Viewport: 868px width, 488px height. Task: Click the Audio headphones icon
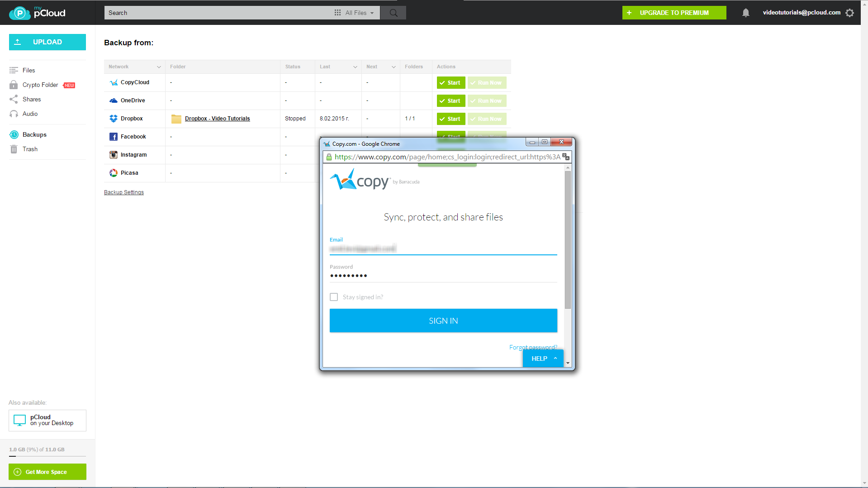14,114
